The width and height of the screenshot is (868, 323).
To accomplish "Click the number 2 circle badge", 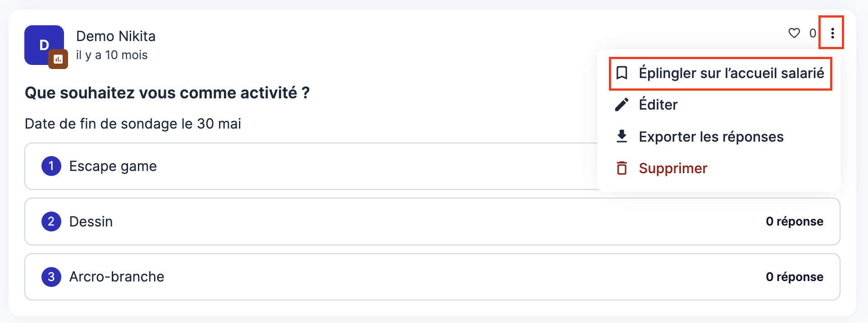I will click(x=51, y=221).
